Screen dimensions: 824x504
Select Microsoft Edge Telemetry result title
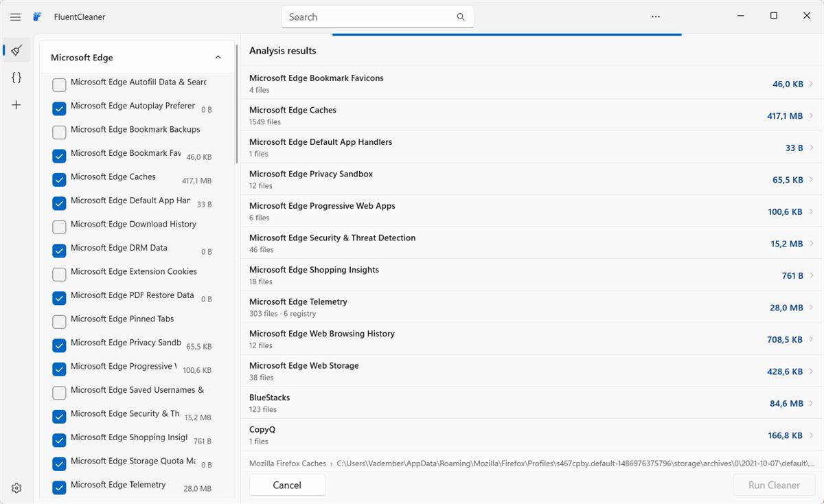[298, 301]
